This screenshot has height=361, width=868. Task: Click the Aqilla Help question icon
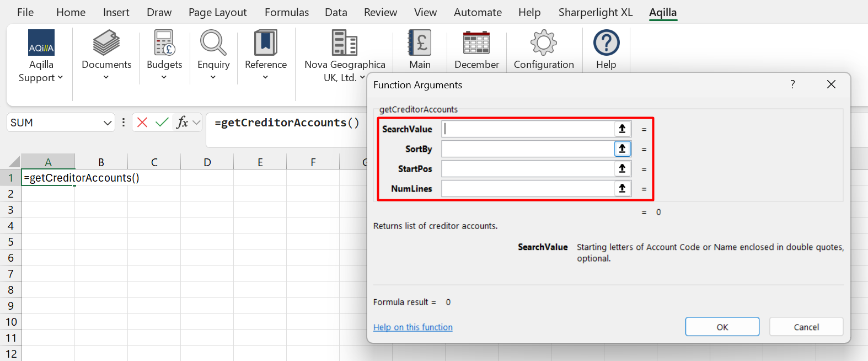pos(606,43)
